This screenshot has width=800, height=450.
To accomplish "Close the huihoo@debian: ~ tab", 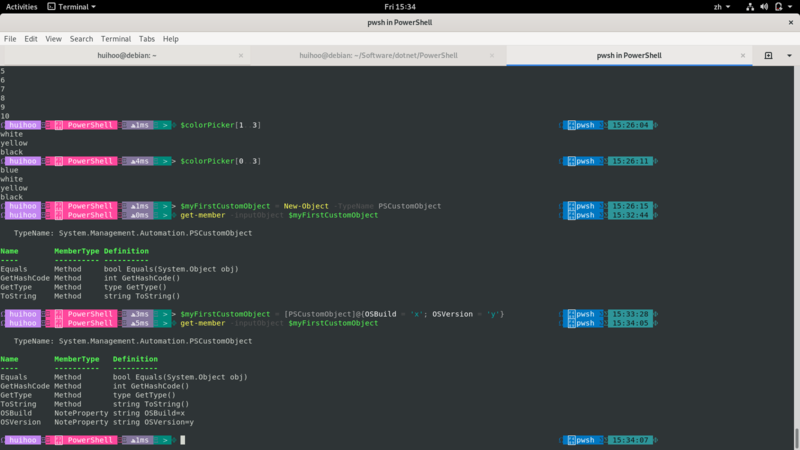I will [x=239, y=55].
